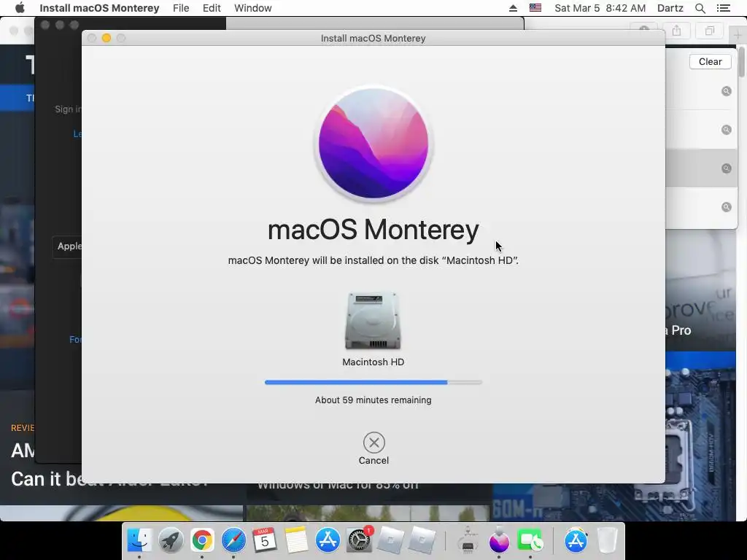
Task: Click the Apple ID field in dark window
Action: coord(66,246)
